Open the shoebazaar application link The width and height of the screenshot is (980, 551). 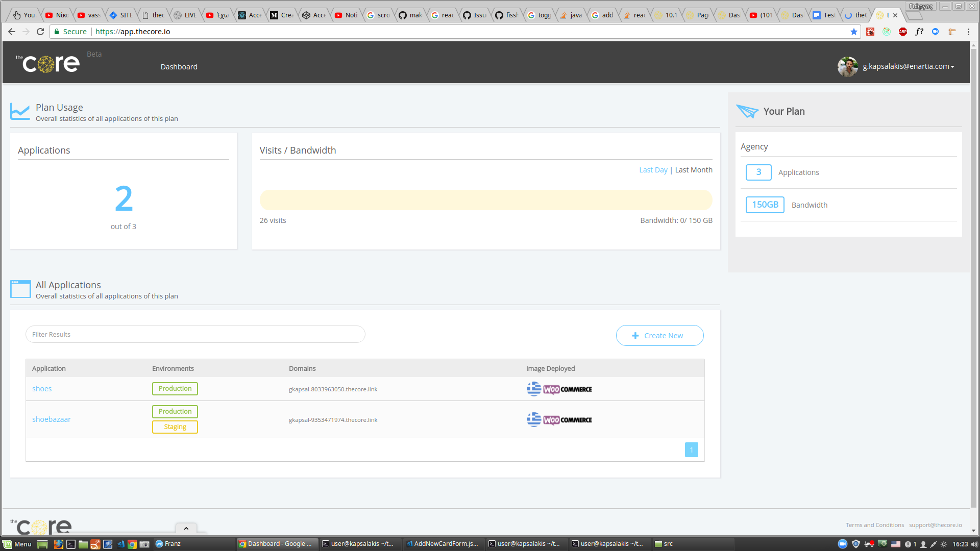click(52, 419)
